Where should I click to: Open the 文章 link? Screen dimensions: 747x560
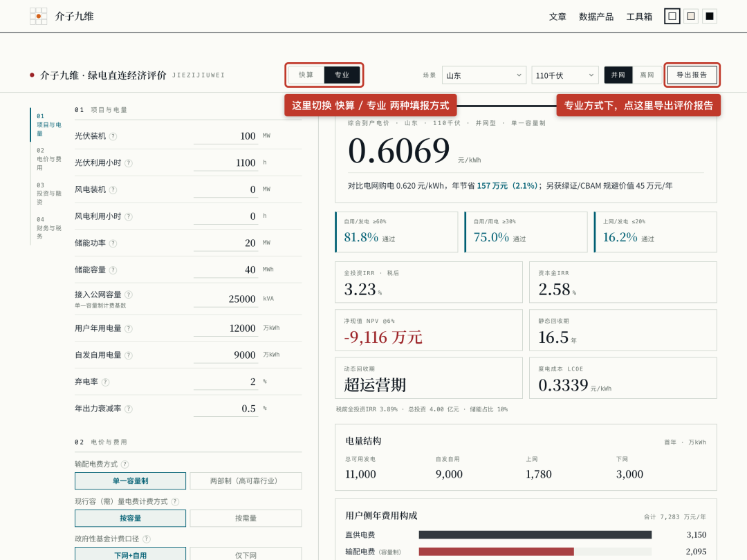(x=557, y=17)
